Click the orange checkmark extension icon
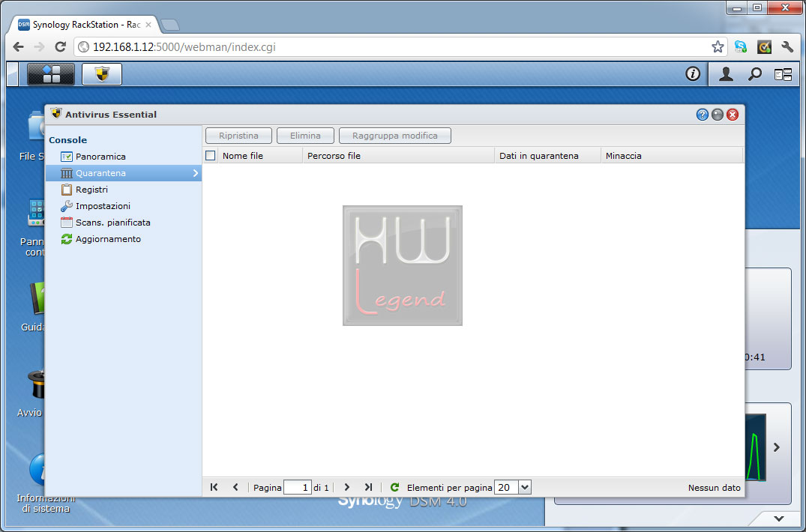This screenshot has height=532, width=806. 764,46
